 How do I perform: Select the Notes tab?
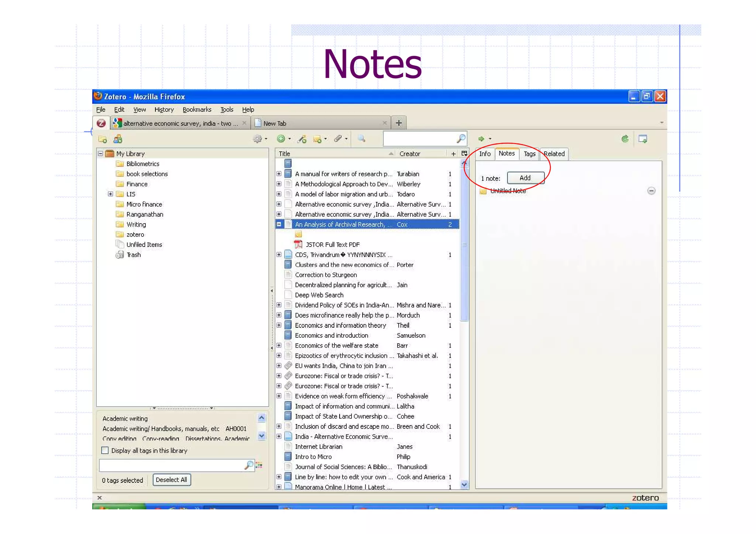(506, 154)
